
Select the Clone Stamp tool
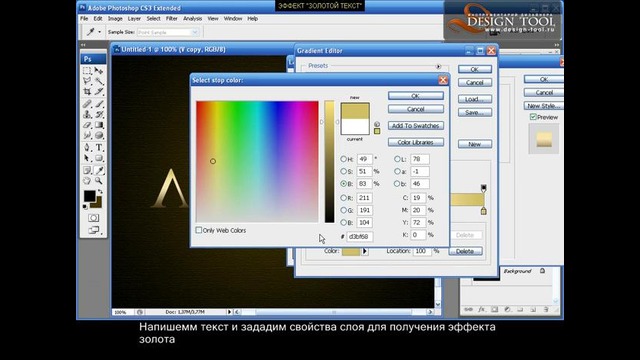[x=87, y=114]
